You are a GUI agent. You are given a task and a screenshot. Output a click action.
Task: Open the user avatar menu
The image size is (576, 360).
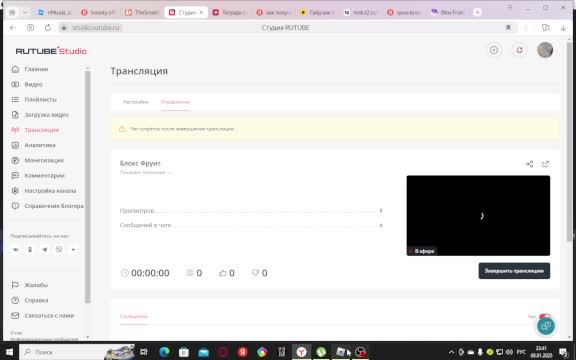coord(545,50)
